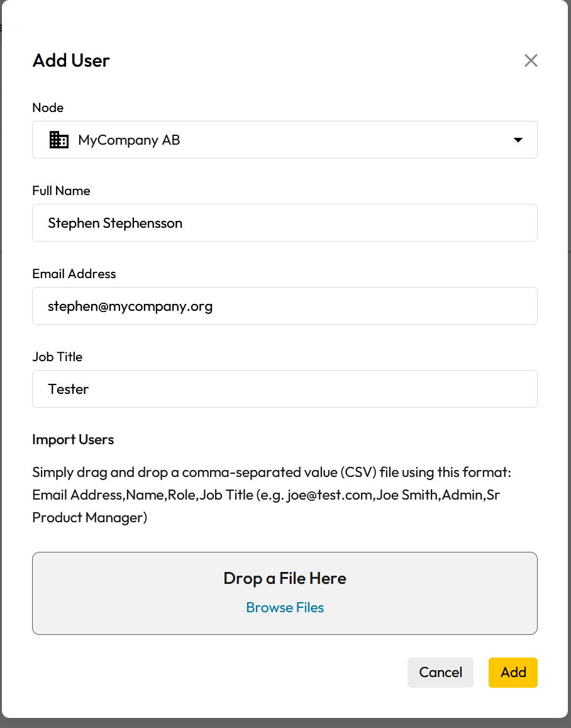This screenshot has width=571, height=728.
Task: Expand the Node dropdown arrow
Action: pyautogui.click(x=518, y=140)
